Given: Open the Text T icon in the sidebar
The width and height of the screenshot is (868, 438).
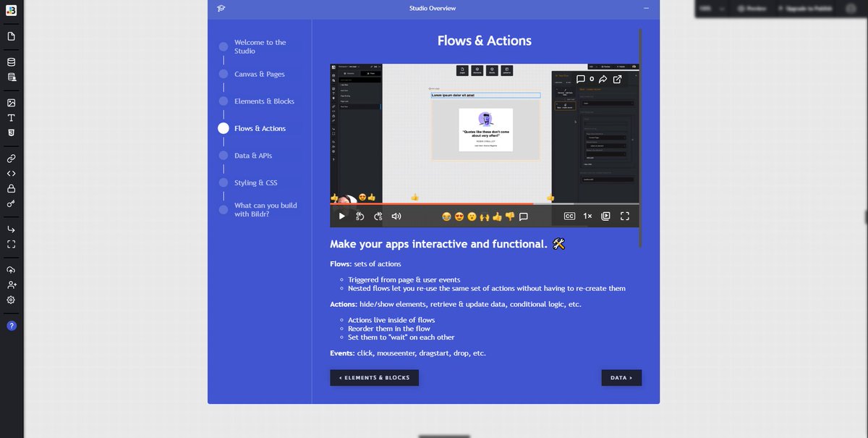Looking at the screenshot, I should pyautogui.click(x=11, y=117).
